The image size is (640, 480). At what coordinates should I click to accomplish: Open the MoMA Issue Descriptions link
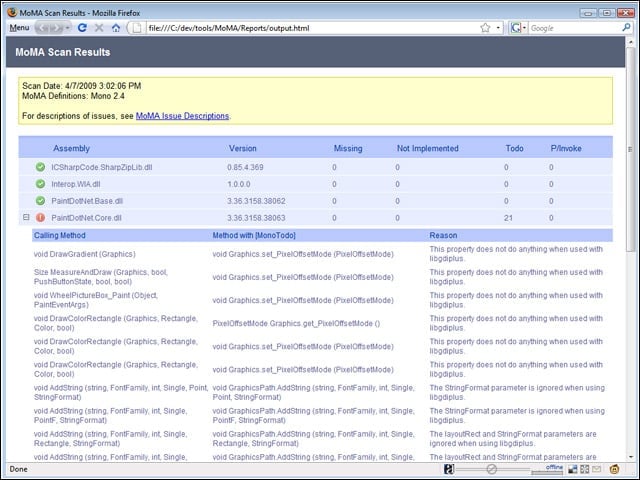point(182,116)
